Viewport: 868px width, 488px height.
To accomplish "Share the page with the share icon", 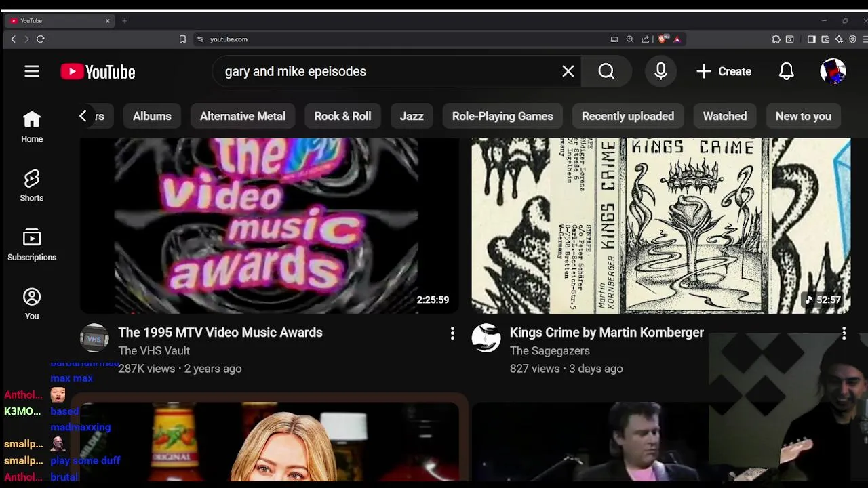I will coord(646,39).
